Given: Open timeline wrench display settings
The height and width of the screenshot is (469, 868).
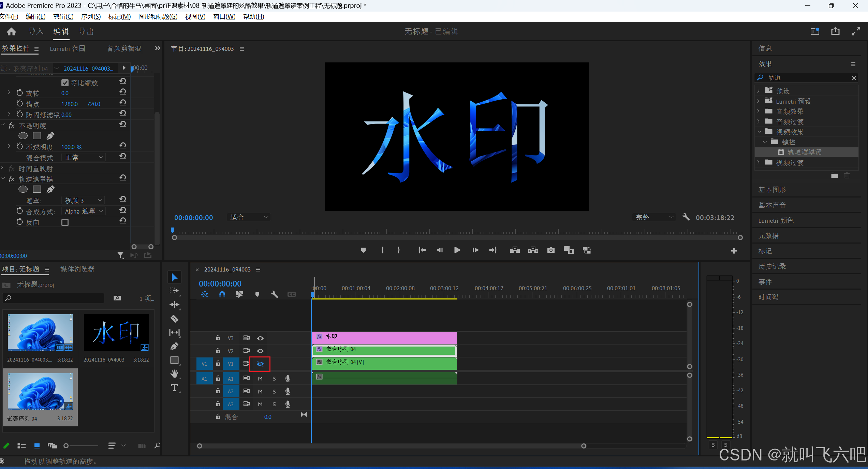Looking at the screenshot, I should tap(274, 294).
